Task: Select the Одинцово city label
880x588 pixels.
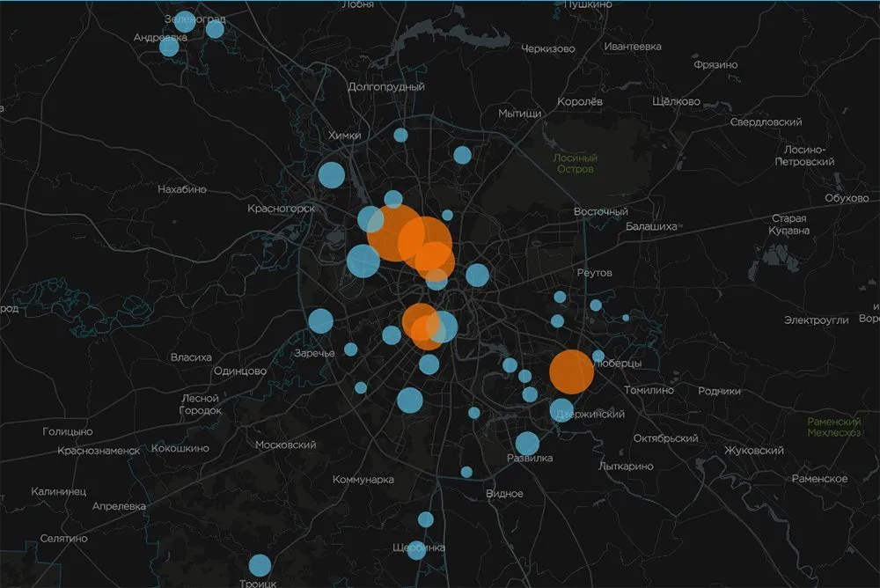Action: [x=239, y=371]
